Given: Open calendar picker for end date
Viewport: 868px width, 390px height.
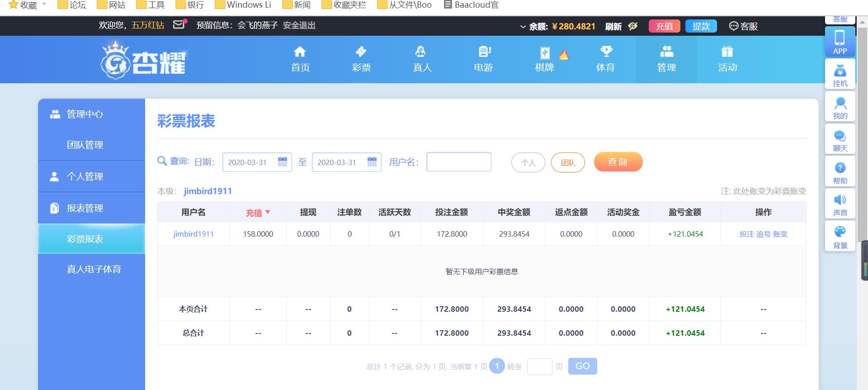Looking at the screenshot, I should tap(372, 162).
